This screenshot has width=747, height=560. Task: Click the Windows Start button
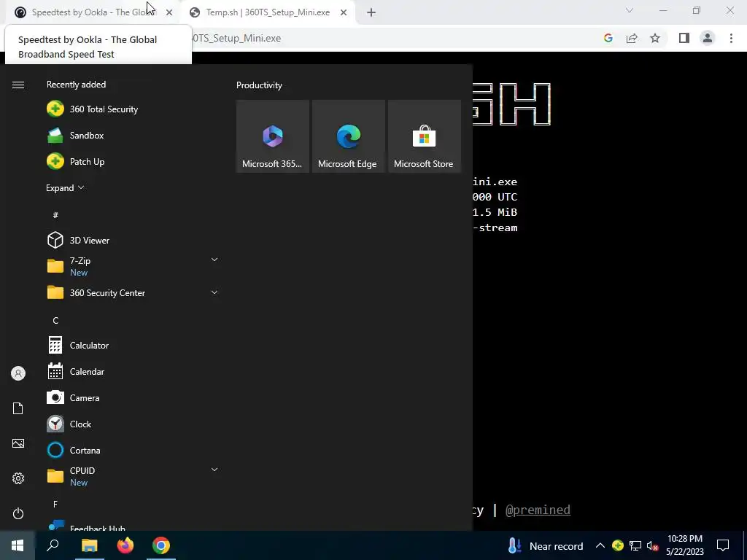(x=18, y=545)
